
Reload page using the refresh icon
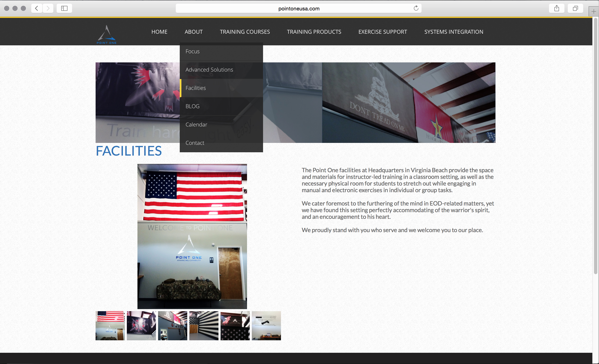pyautogui.click(x=416, y=9)
